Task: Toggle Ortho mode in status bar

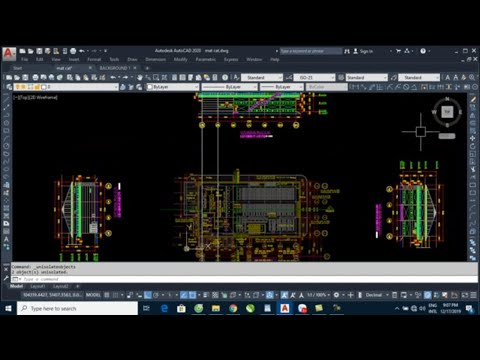Action: [148, 295]
